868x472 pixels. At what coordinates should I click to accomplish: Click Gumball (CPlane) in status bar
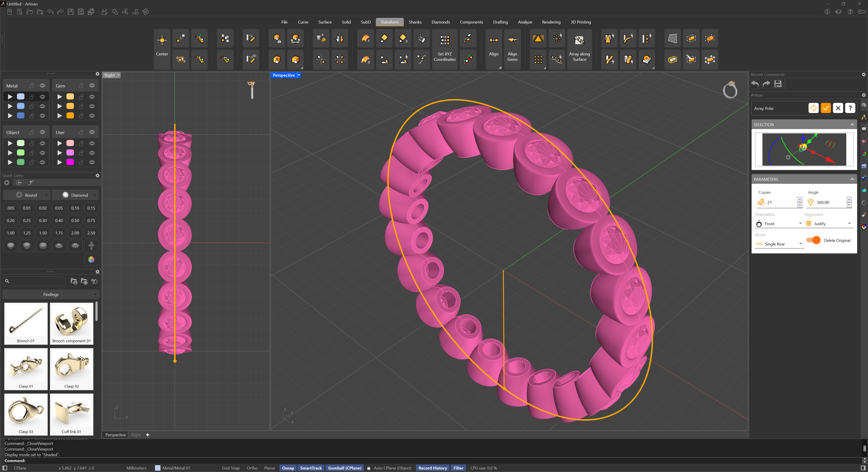click(344, 468)
